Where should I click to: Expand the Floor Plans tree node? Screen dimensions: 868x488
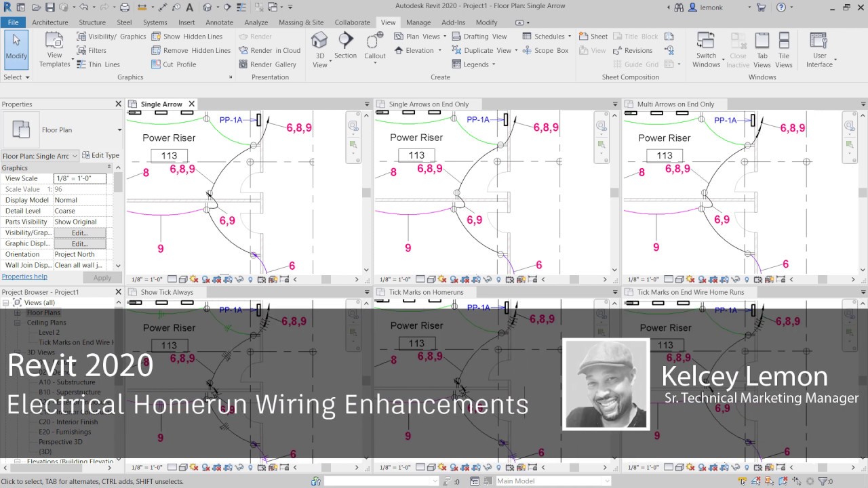coord(19,312)
